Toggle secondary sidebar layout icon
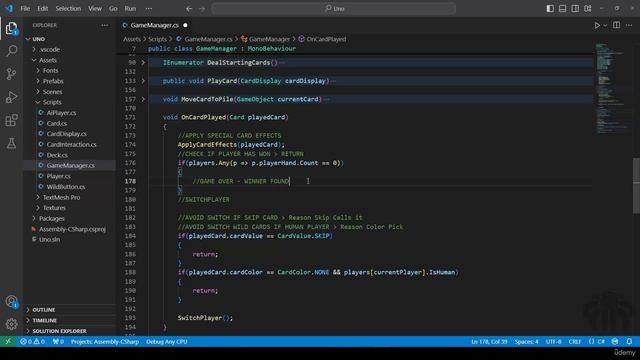 coord(575,8)
